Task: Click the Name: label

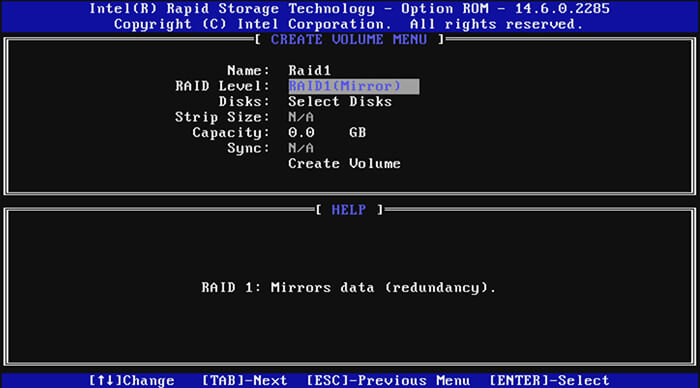Action: [x=249, y=71]
